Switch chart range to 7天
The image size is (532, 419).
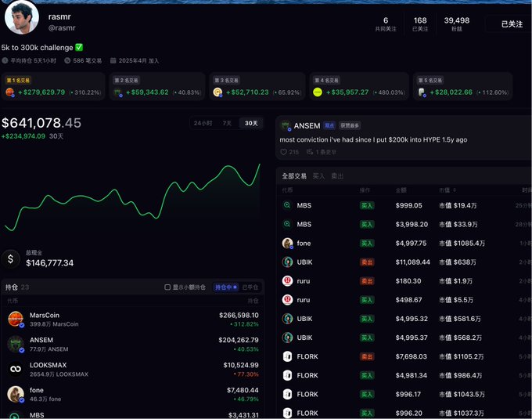click(227, 123)
